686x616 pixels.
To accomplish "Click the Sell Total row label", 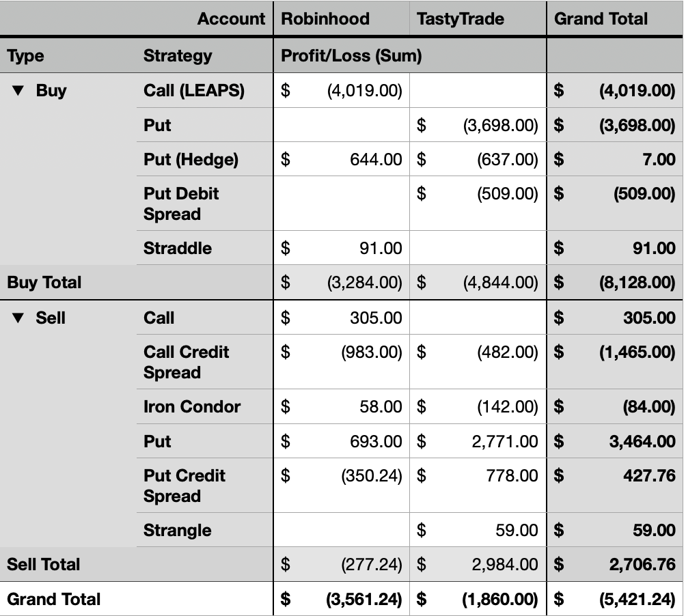I will tap(43, 565).
